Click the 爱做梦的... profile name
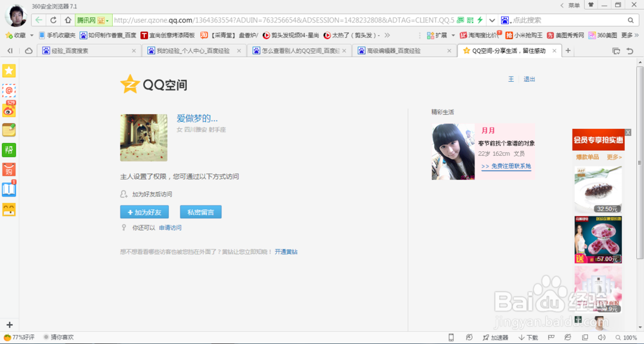This screenshot has height=344, width=644. coord(197,119)
